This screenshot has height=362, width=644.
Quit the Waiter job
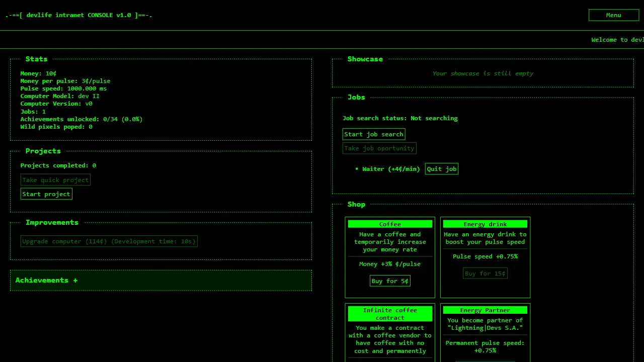point(442,169)
